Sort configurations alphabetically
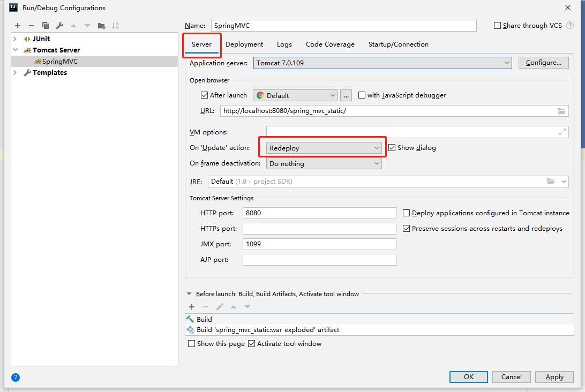 [x=115, y=26]
